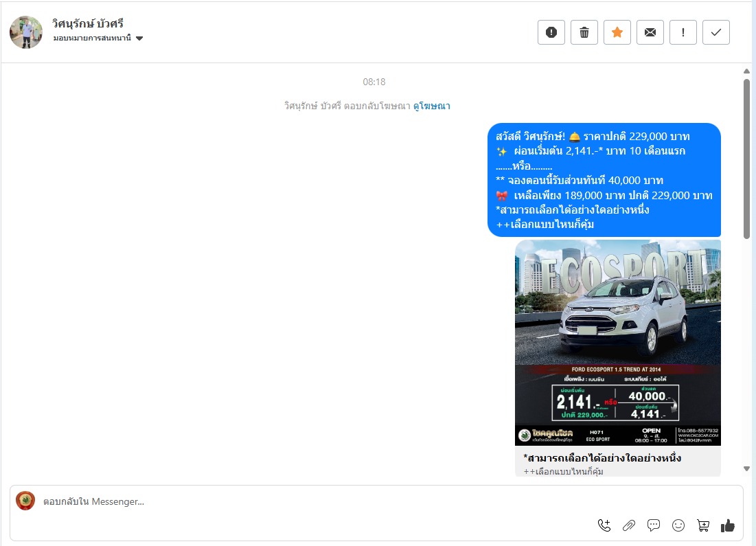The width and height of the screenshot is (756, 546).
Task: Click the 08:18 timestamp
Action: [374, 82]
